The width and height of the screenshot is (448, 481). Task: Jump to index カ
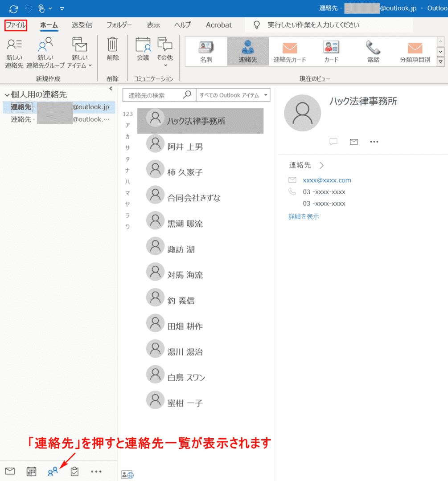coord(128,137)
